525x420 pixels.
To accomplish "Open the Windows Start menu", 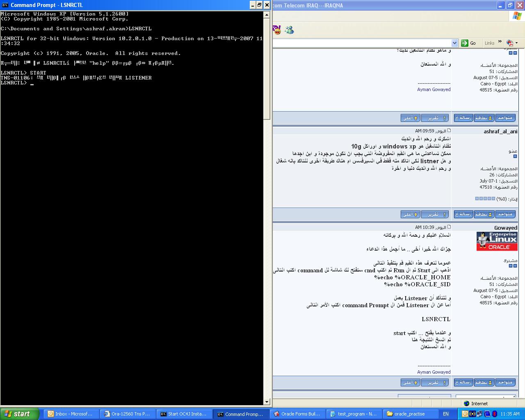I will pos(19,414).
